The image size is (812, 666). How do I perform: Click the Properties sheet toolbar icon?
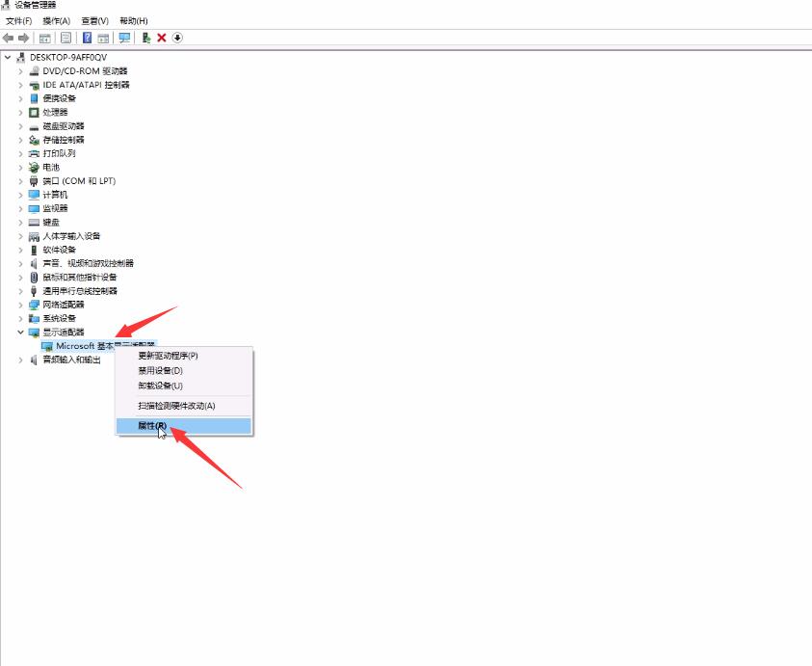coord(65,38)
